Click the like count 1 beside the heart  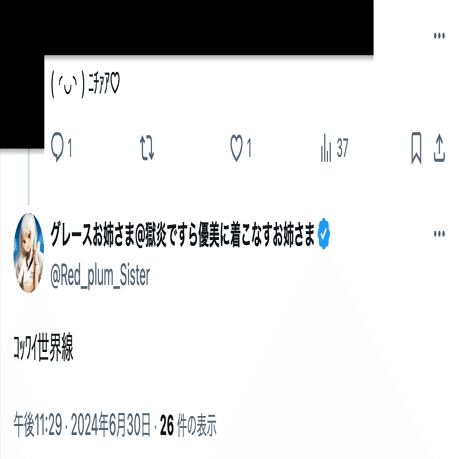point(249,148)
